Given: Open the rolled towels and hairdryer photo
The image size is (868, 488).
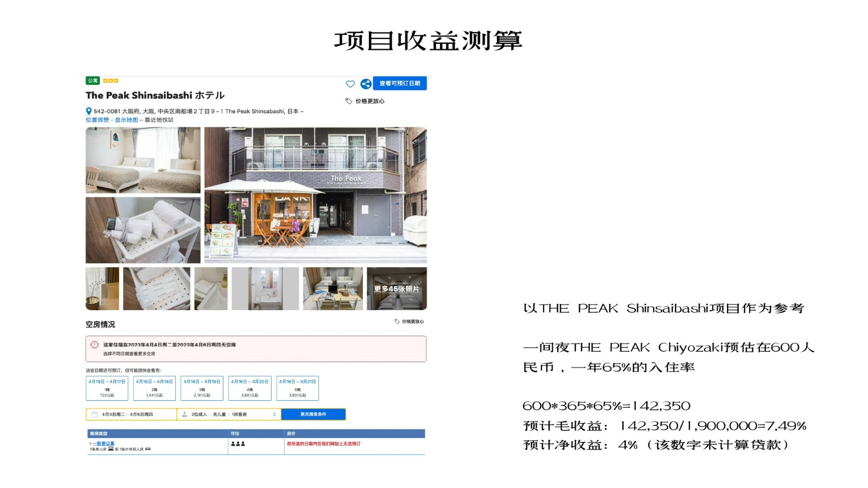Looking at the screenshot, I should point(143,230).
